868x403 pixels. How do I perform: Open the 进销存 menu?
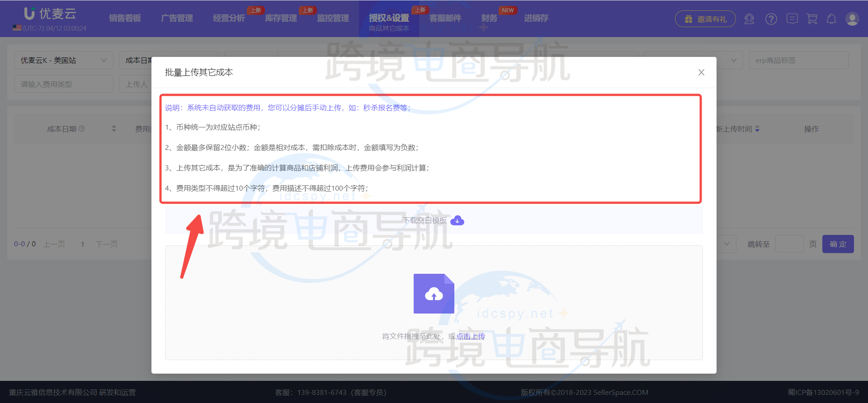pyautogui.click(x=536, y=18)
